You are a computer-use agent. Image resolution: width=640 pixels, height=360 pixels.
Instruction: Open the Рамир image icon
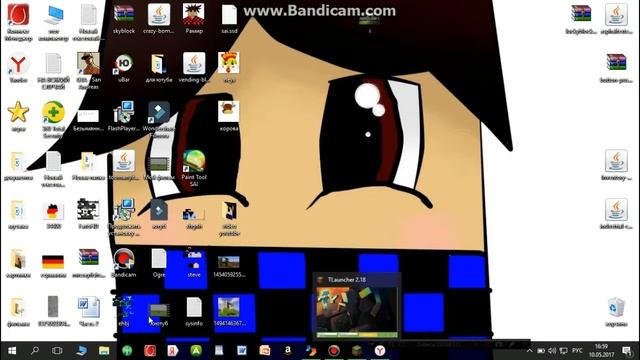pos(194,18)
